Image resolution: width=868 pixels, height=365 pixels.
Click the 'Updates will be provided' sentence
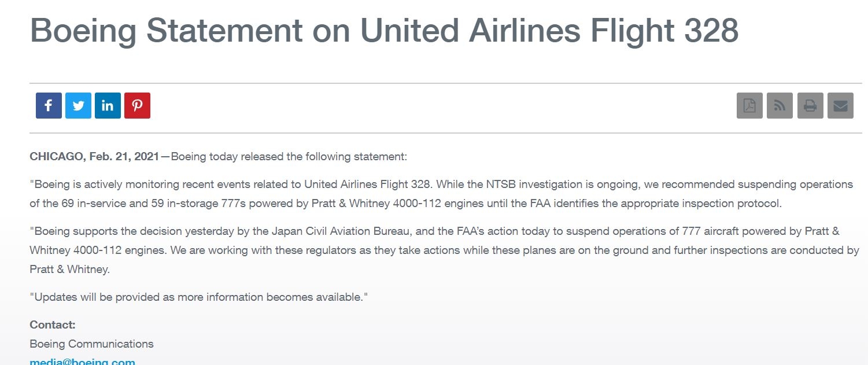(198, 297)
